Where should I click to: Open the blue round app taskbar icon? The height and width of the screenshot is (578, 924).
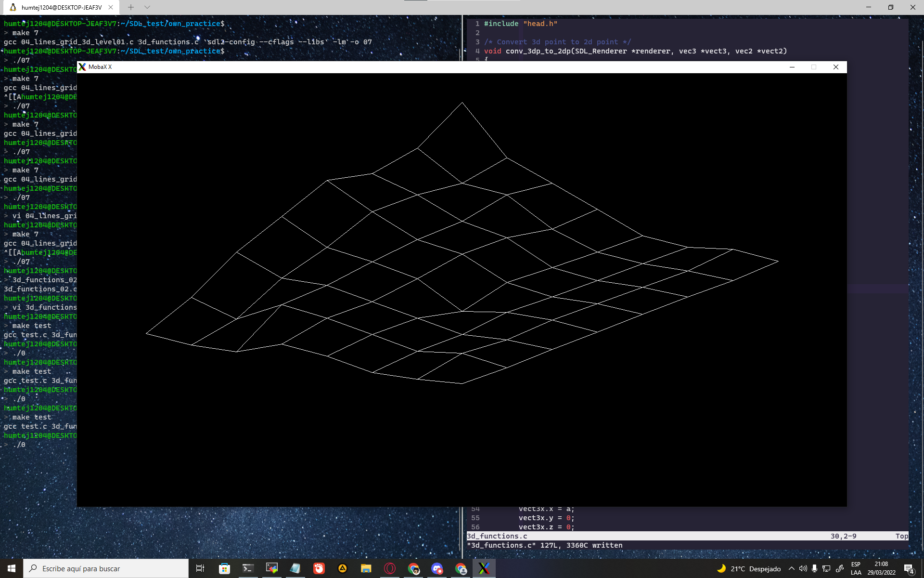click(437, 568)
